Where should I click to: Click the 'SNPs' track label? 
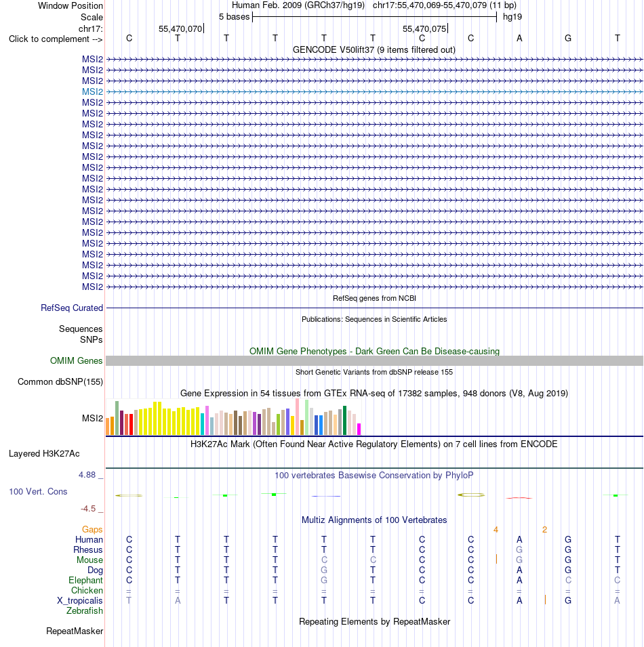pyautogui.click(x=92, y=339)
